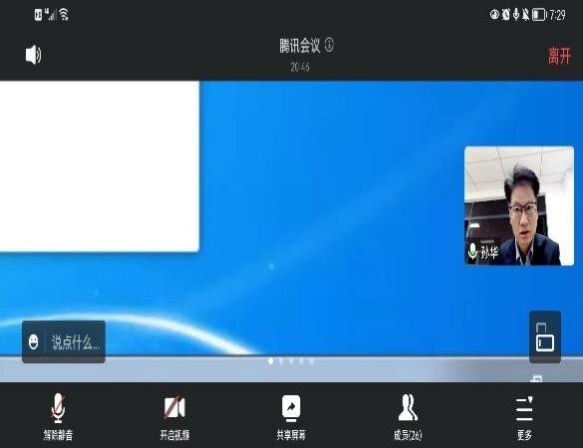
Task: Open the emoji picker smiley icon
Action: (33, 342)
